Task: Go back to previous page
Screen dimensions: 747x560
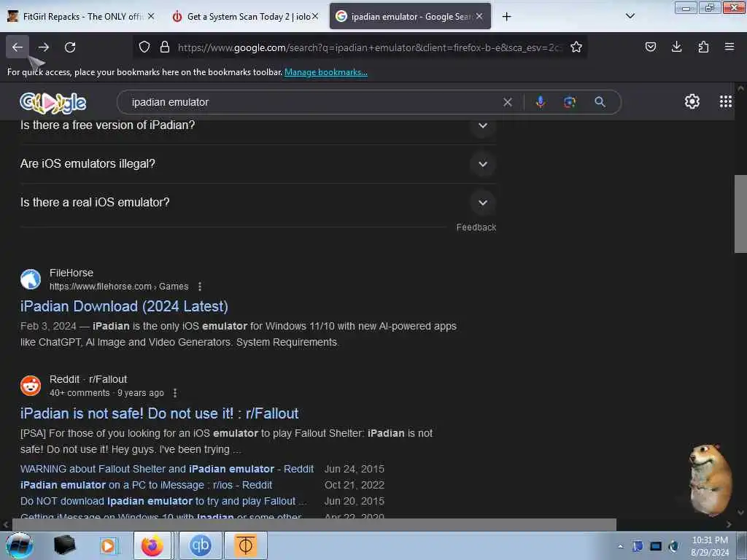Action: 18,47
